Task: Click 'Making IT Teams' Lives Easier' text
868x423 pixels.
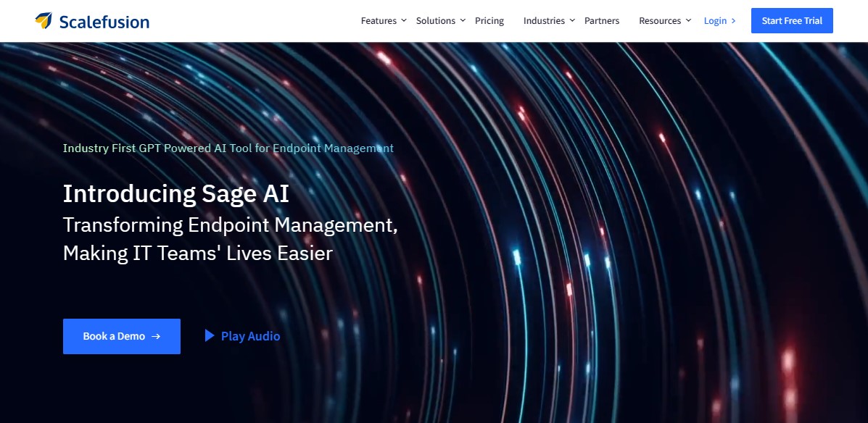Action: [198, 254]
